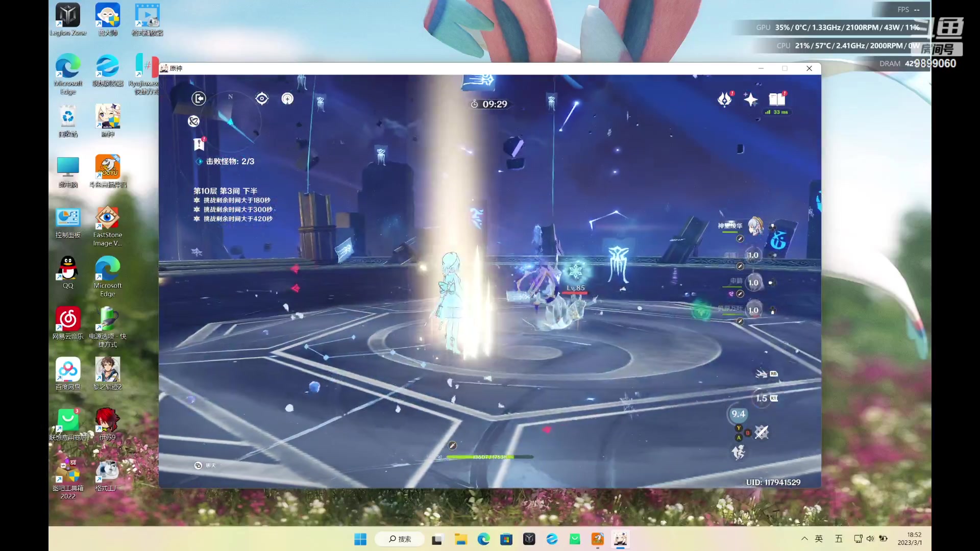Click the taskbar 搜索 search box
This screenshot has width=980, height=551.
(400, 539)
